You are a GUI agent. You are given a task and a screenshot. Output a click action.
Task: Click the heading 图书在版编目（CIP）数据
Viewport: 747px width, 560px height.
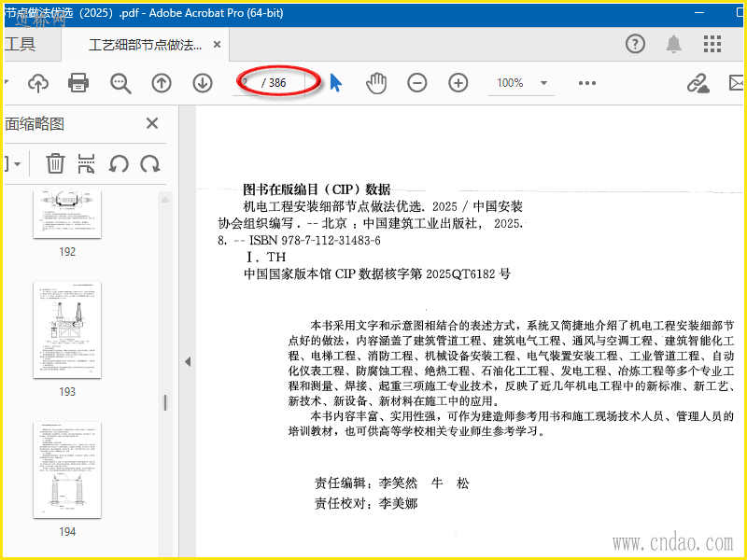tap(317, 189)
